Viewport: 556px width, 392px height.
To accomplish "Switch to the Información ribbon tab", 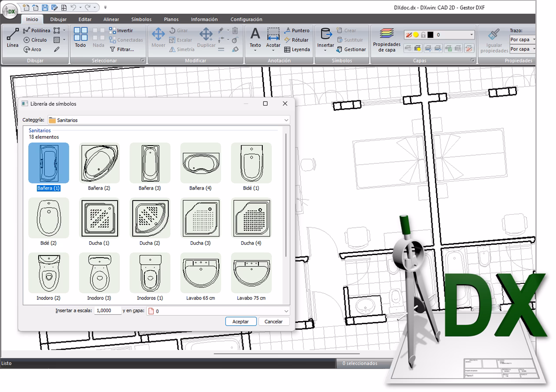I will [204, 19].
